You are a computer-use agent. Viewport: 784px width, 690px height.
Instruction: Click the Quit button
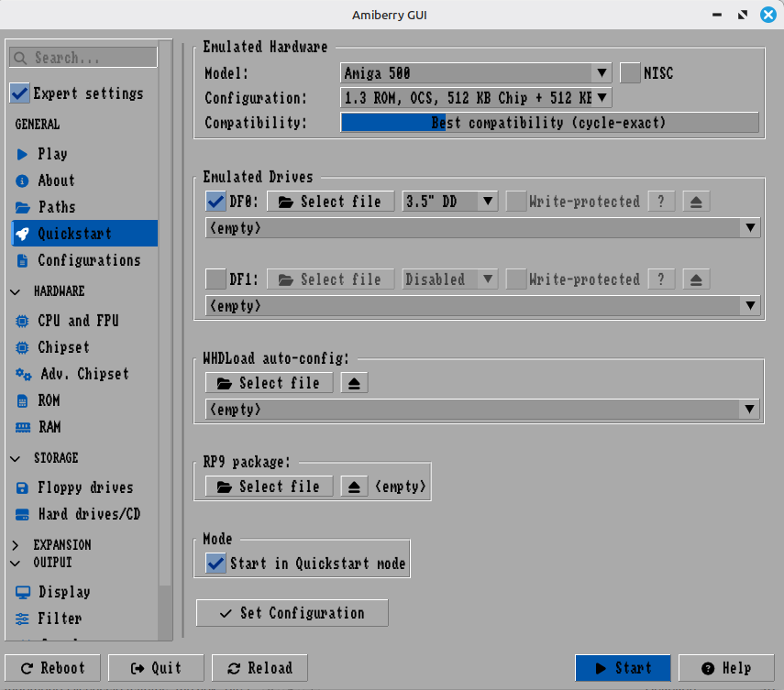point(156,668)
